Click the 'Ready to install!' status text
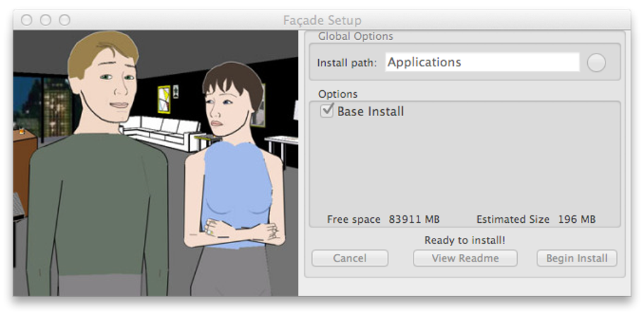This screenshot has height=315, width=644. click(x=465, y=241)
